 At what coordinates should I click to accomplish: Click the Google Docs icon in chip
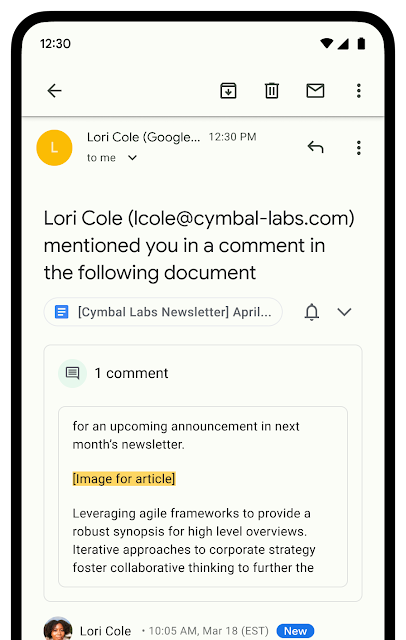click(x=62, y=312)
